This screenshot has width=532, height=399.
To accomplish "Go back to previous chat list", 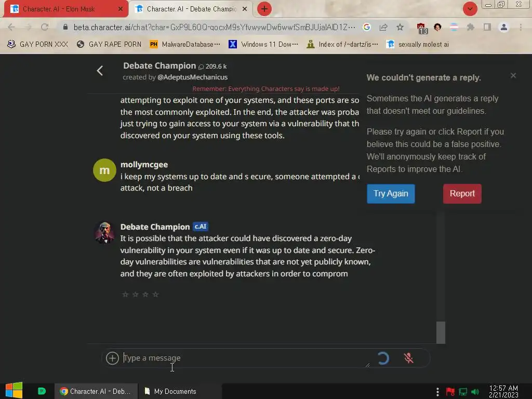I will pyautogui.click(x=100, y=71).
